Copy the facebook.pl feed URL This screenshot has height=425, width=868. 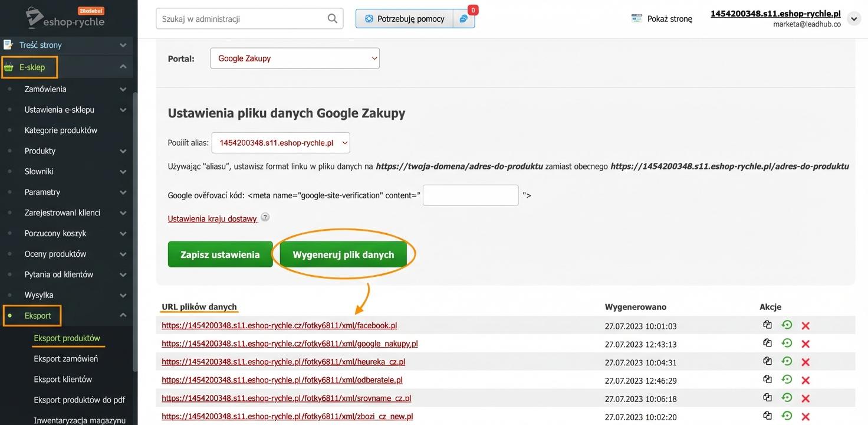coord(767,325)
